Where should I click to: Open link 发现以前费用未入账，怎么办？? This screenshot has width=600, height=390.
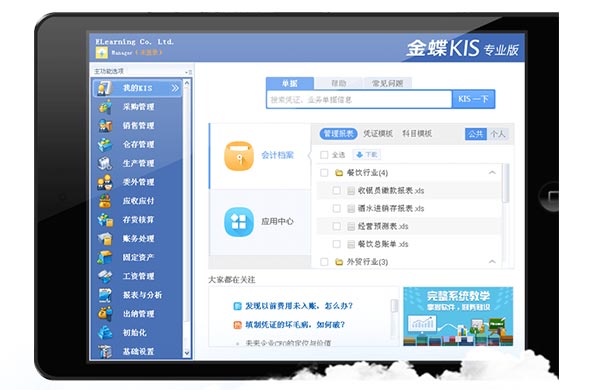pyautogui.click(x=299, y=306)
